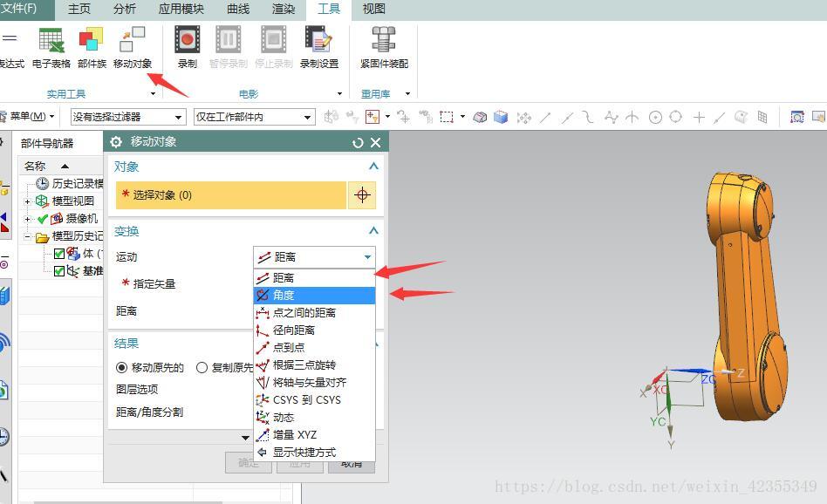Choose 显示快捷方式 option
Viewport: 827px width, 504px height.
[314, 452]
